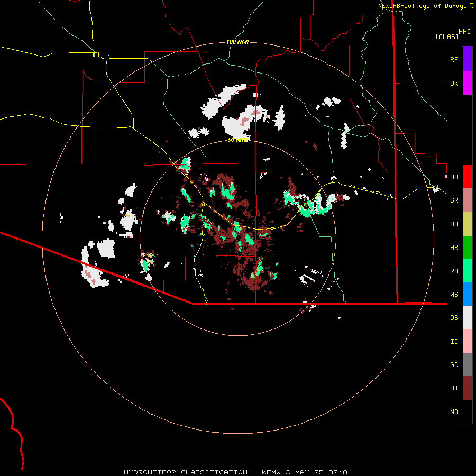Click the RF legend label
The height and width of the screenshot is (476, 476).
click(454, 59)
